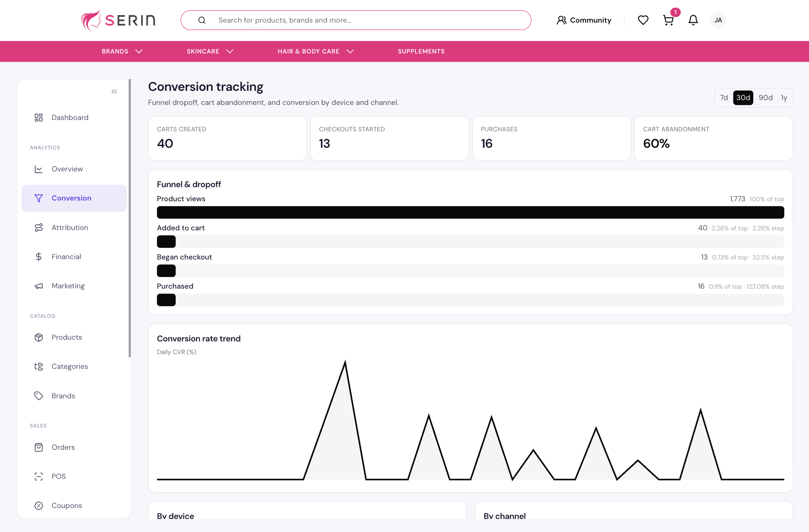Open the Financial analytics page
This screenshot has height=532, width=809.
[x=74, y=257]
